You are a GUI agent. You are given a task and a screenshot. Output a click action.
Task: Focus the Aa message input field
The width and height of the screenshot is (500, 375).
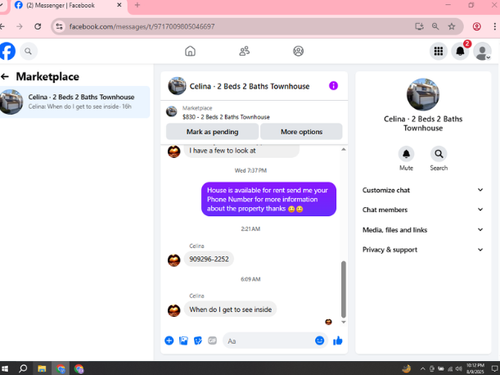click(x=268, y=341)
